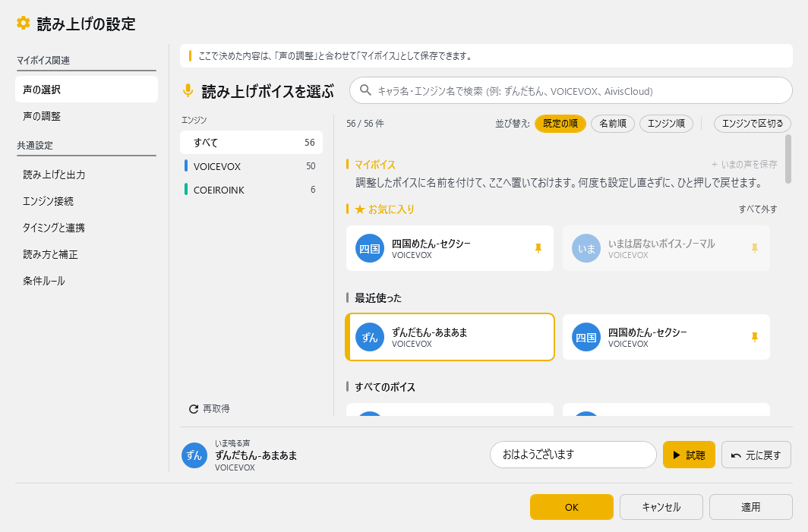This screenshot has height=532, width=808.
Task: Click the star icon in the お気に入り heading
Action: click(x=360, y=209)
